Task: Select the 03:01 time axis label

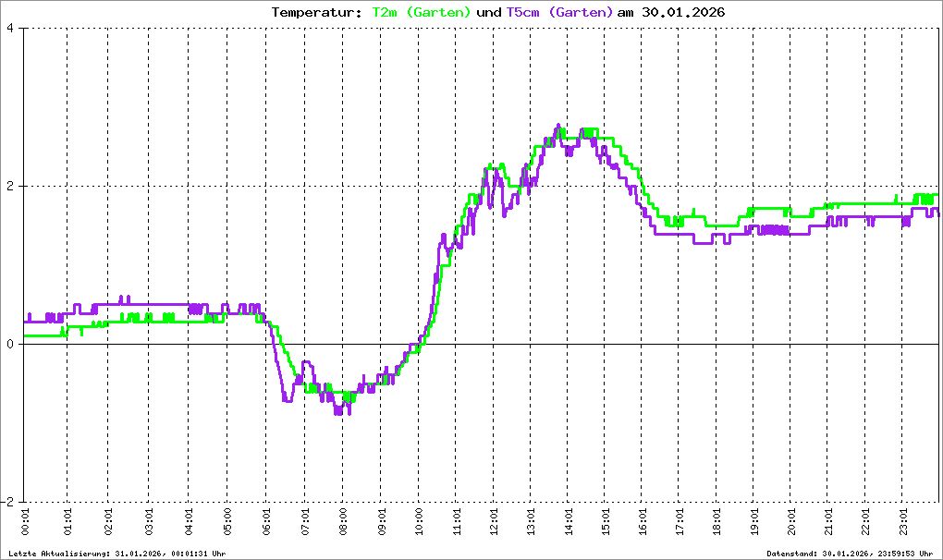Action: [x=150, y=522]
